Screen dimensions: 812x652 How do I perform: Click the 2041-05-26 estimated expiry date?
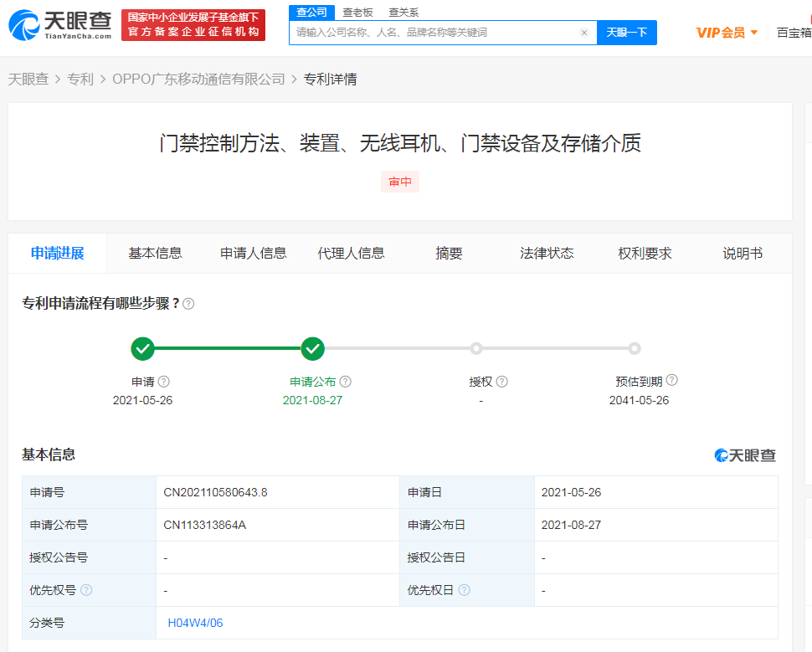(x=639, y=400)
